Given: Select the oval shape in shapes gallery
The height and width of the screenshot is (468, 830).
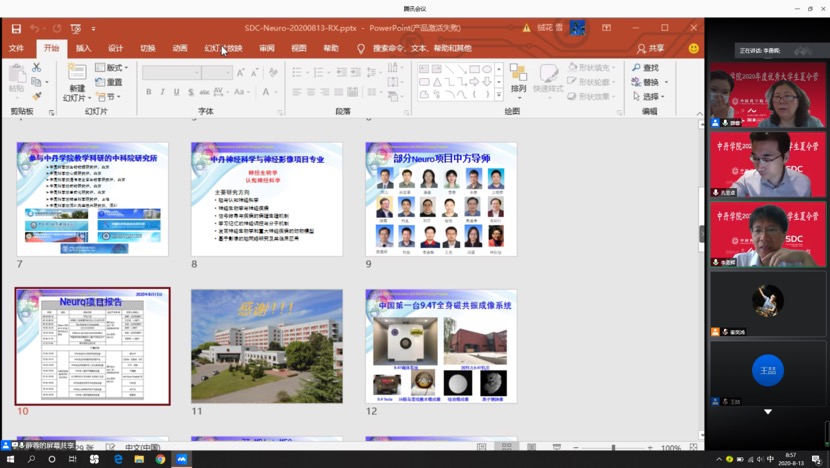Looking at the screenshot, I should 487,69.
